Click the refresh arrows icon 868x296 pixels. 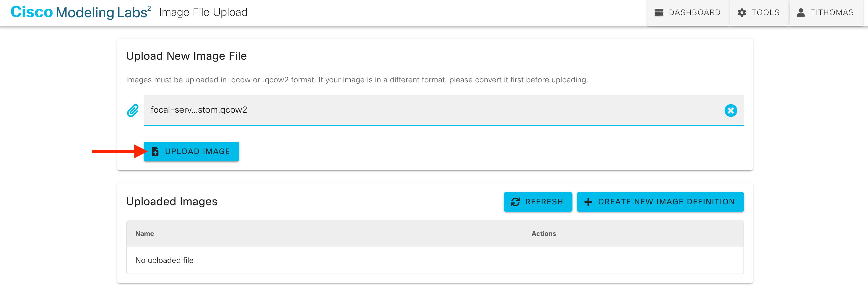point(515,202)
